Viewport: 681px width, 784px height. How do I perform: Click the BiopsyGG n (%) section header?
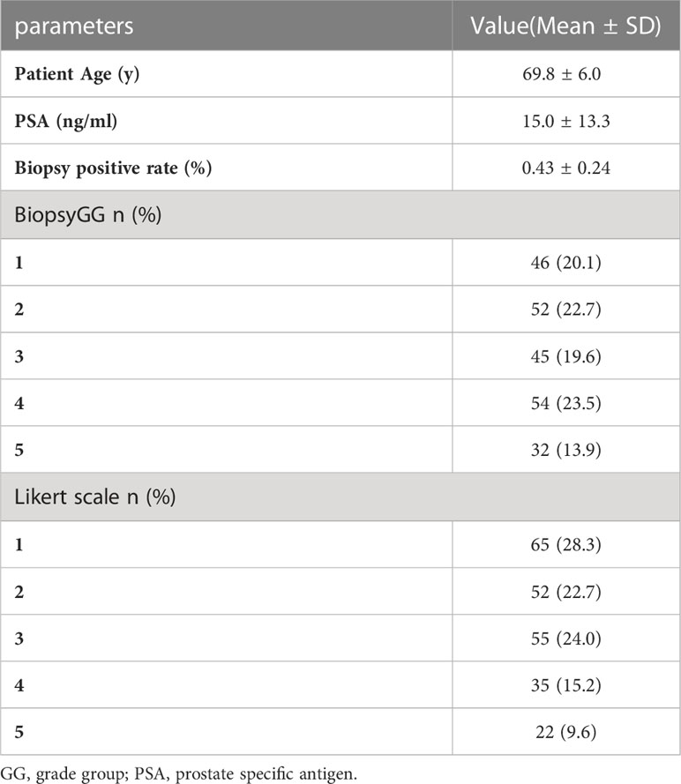pyautogui.click(x=88, y=215)
